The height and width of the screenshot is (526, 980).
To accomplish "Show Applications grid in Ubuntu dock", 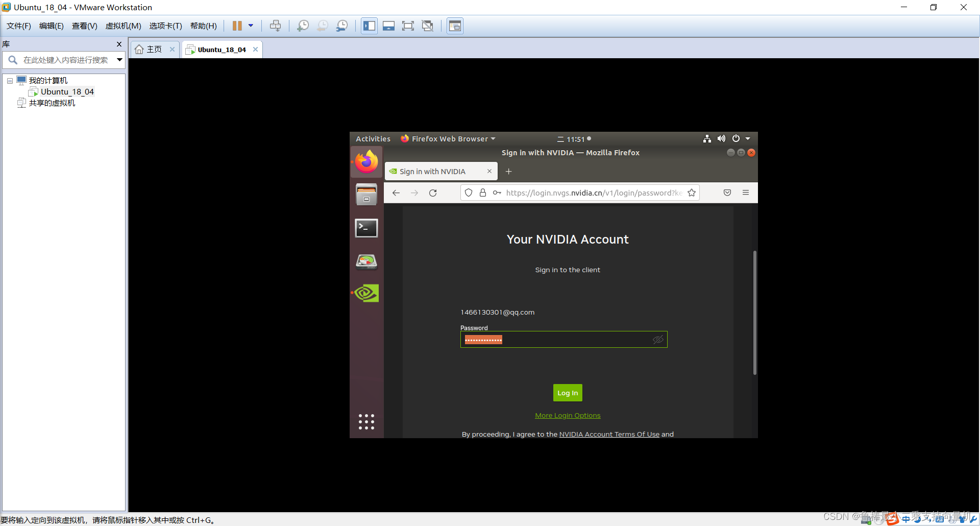I will coord(366,422).
